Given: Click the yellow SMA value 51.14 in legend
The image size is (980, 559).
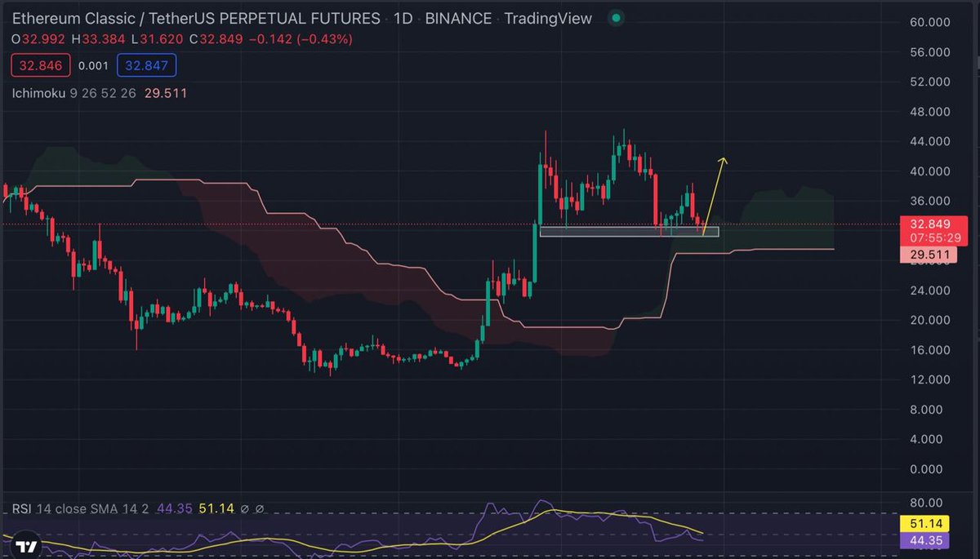Looking at the screenshot, I should (x=216, y=508).
